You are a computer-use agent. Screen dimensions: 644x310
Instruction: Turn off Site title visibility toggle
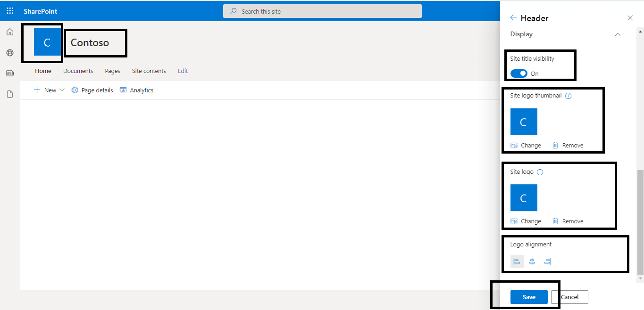519,73
